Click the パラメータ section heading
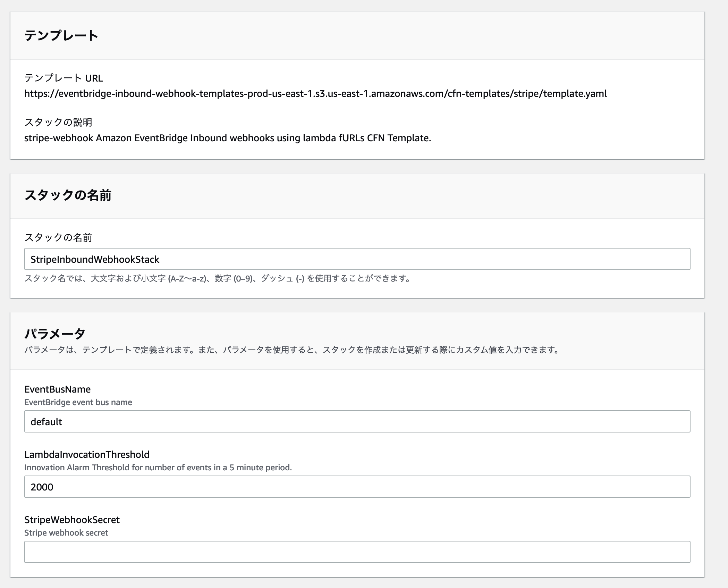 (54, 334)
